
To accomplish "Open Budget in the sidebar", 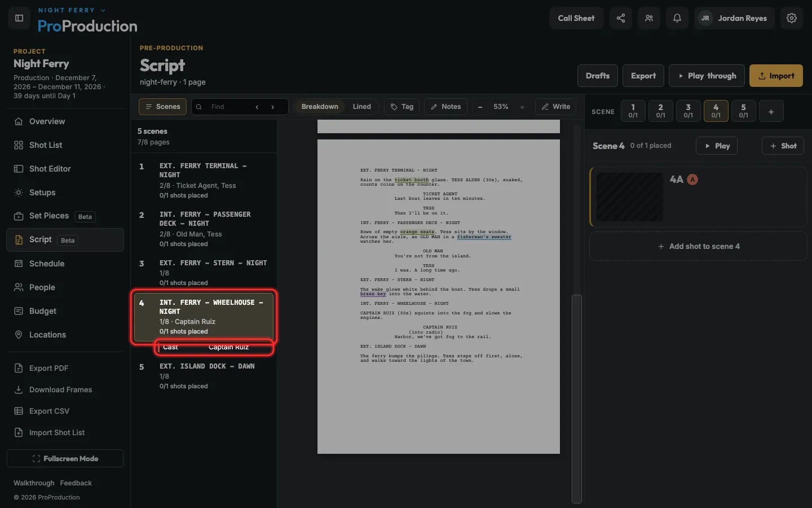I will (x=65, y=311).
